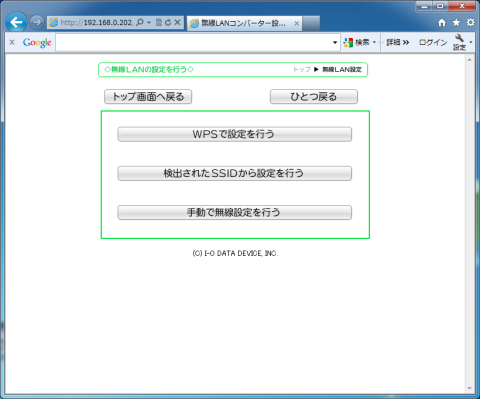This screenshot has width=480, height=399.
Task: Choose WPSで設定を行う
Action: click(x=234, y=134)
